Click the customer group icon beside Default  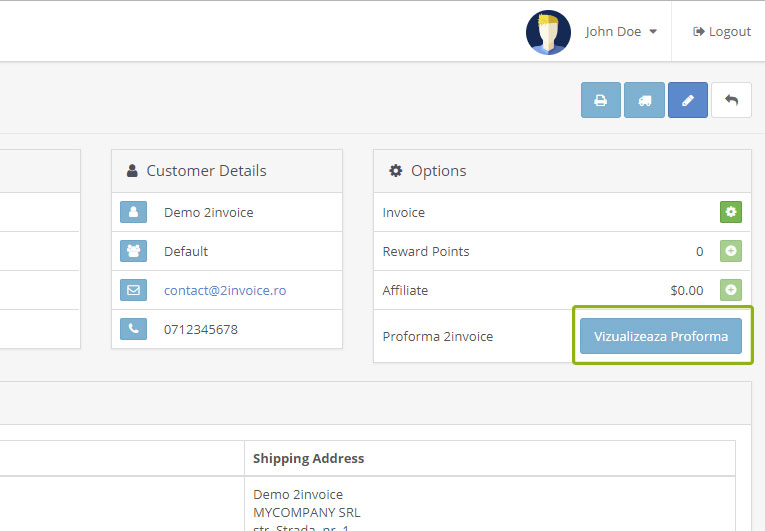(133, 251)
